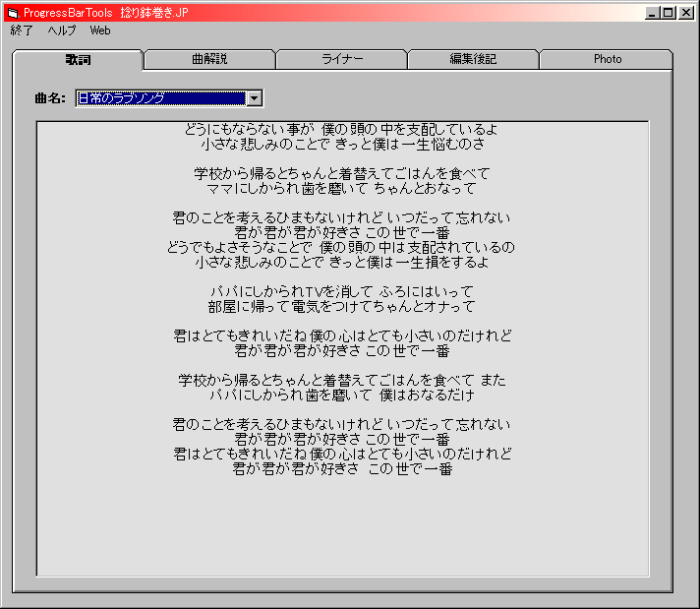Click lyric line パパにしかられTVを消して ふろにはいって
Screen dimensions: 700x609
click(x=342, y=292)
